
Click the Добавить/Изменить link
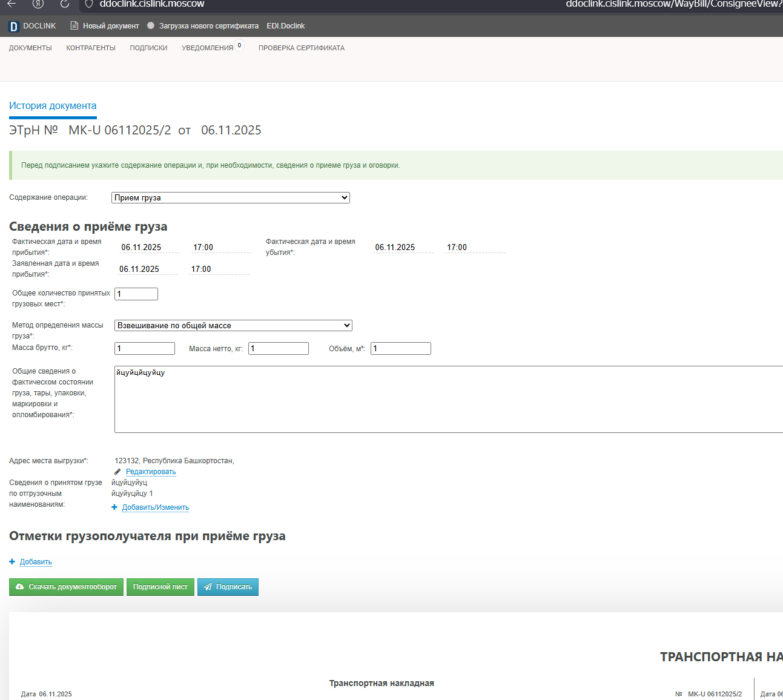(156, 507)
